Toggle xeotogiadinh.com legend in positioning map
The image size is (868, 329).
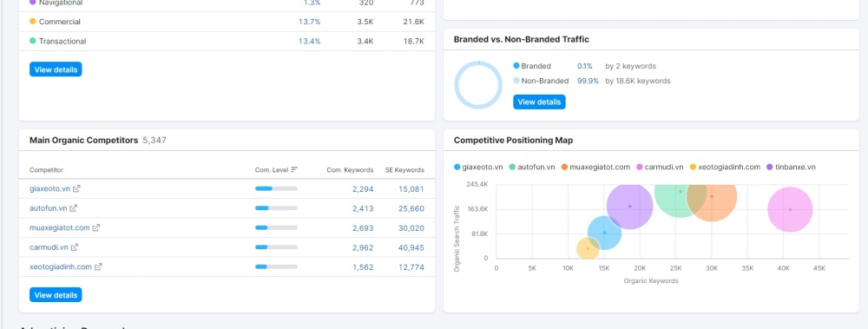coord(725,167)
